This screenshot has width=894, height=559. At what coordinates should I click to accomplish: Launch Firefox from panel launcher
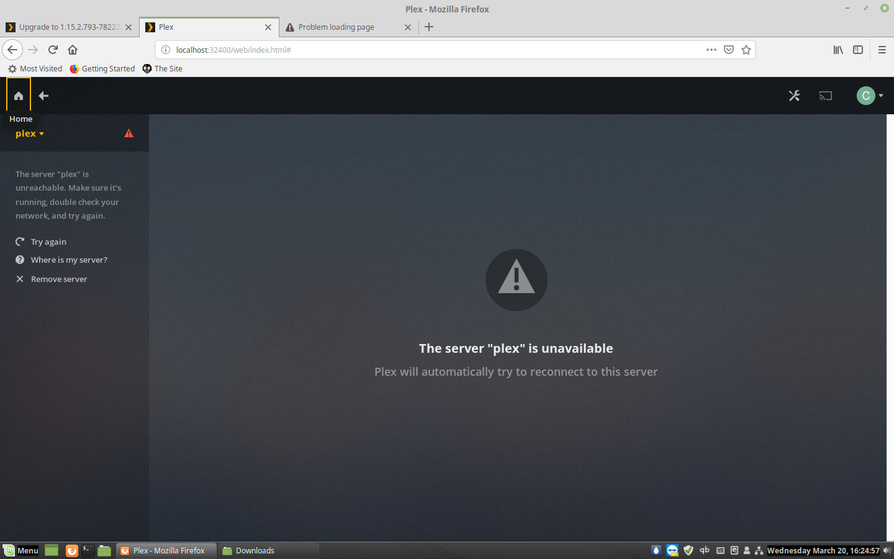(x=72, y=550)
